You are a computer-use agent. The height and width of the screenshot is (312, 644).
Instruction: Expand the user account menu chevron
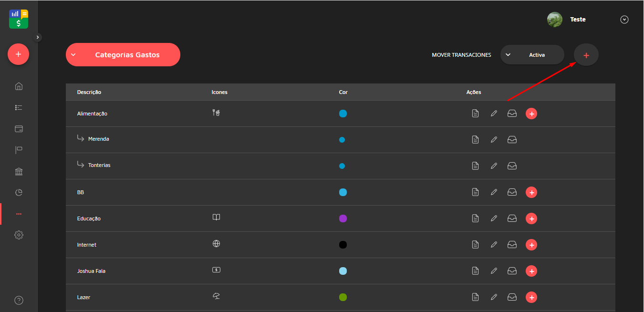tap(624, 20)
